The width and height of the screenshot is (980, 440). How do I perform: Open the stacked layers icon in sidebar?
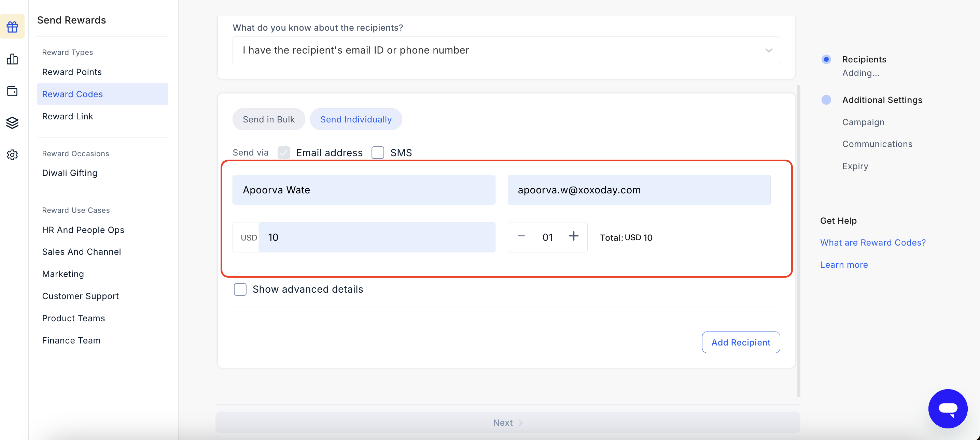(12, 123)
